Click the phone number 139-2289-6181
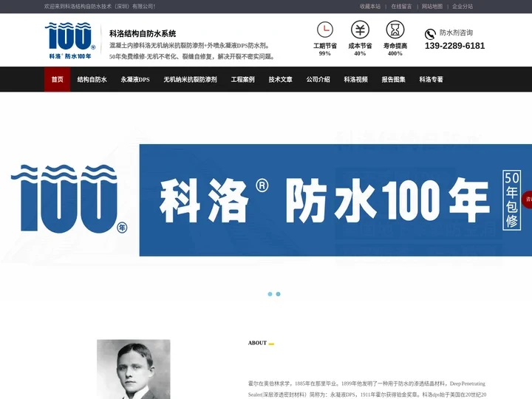 pyautogui.click(x=454, y=46)
